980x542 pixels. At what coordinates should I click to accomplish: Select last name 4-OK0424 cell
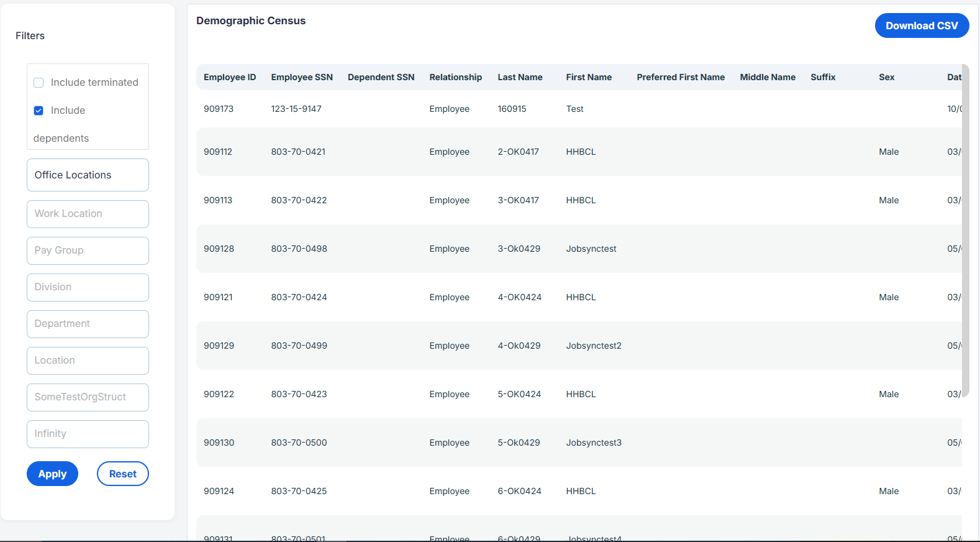[x=519, y=297]
